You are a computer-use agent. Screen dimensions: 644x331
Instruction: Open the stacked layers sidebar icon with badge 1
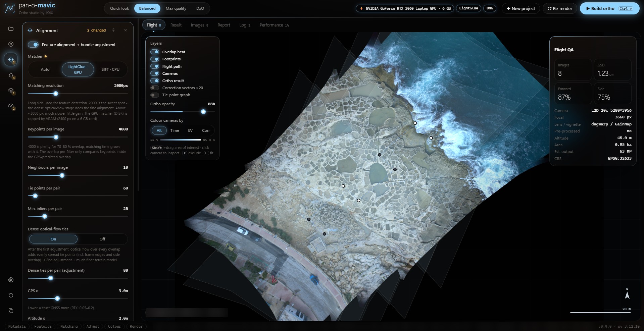pyautogui.click(x=11, y=91)
